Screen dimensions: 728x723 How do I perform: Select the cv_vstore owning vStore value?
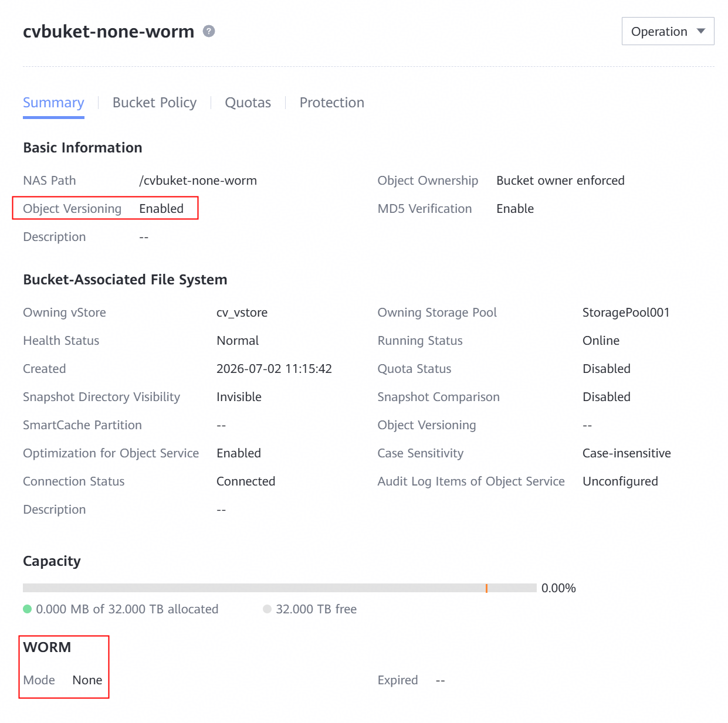(242, 313)
